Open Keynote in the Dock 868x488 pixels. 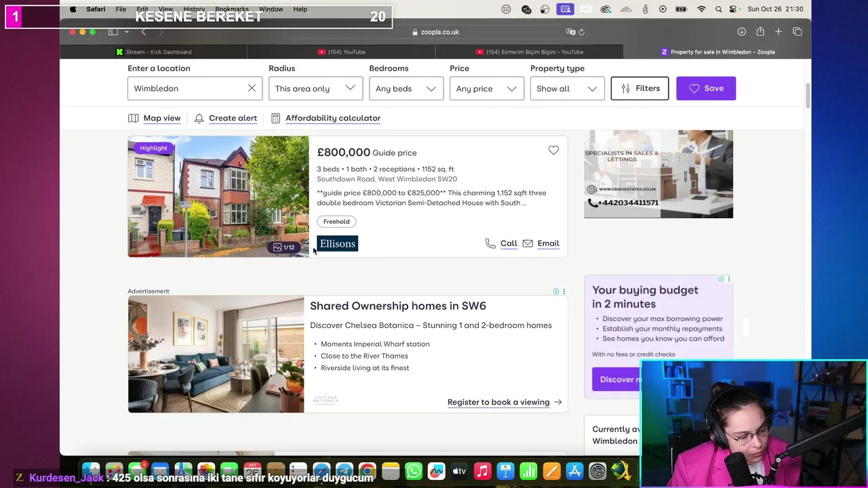pyautogui.click(x=505, y=470)
